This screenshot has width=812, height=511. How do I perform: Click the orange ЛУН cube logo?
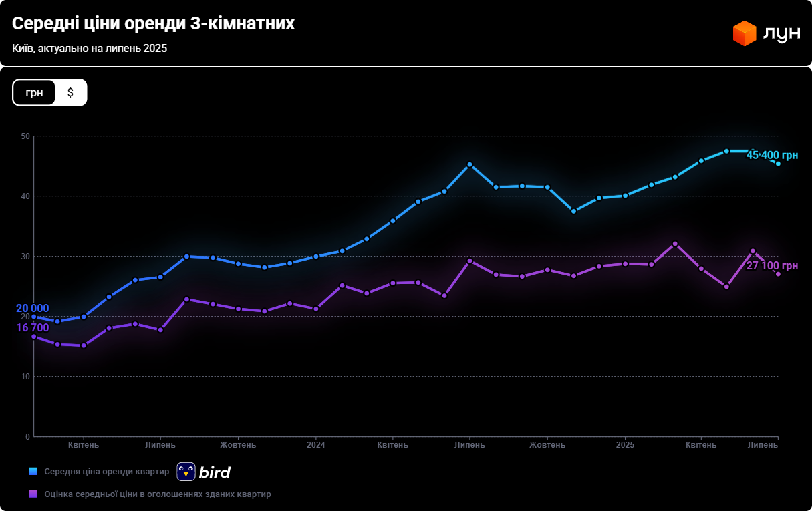(744, 33)
